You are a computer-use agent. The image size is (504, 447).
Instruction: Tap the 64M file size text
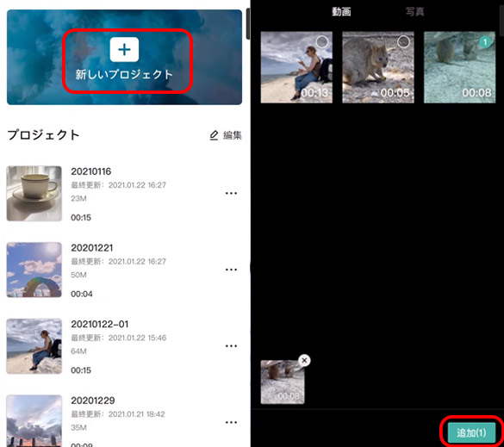78,351
